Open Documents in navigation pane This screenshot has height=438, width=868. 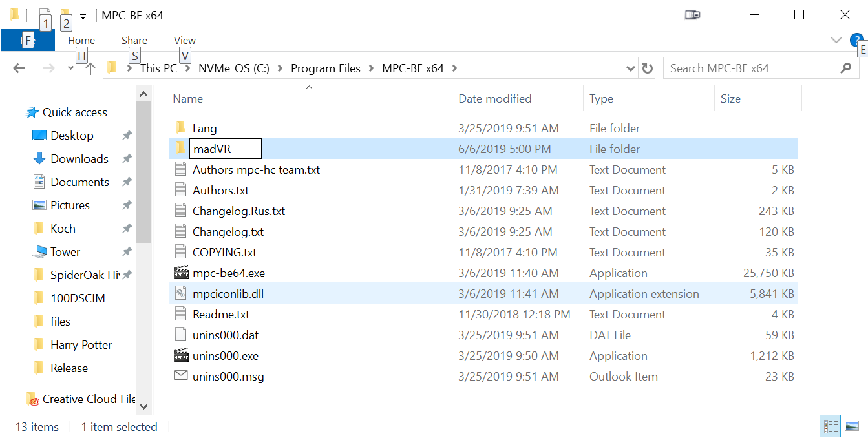pos(79,182)
